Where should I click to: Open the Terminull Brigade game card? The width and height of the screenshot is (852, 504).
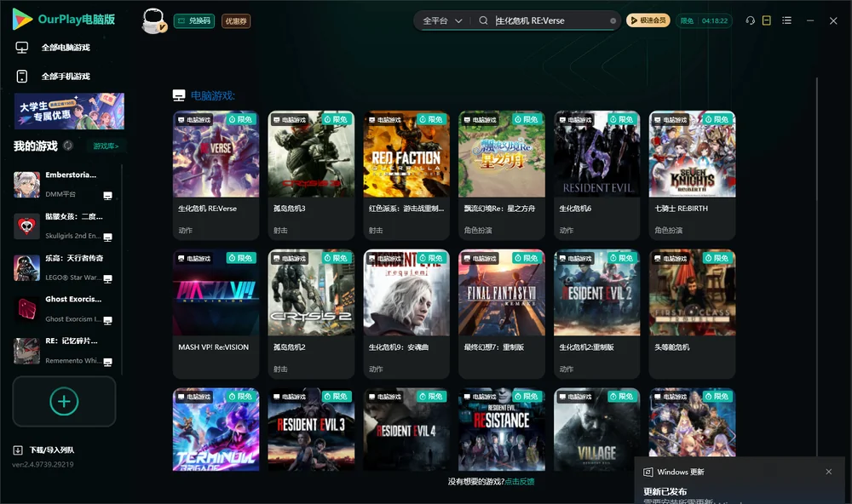[x=216, y=429]
